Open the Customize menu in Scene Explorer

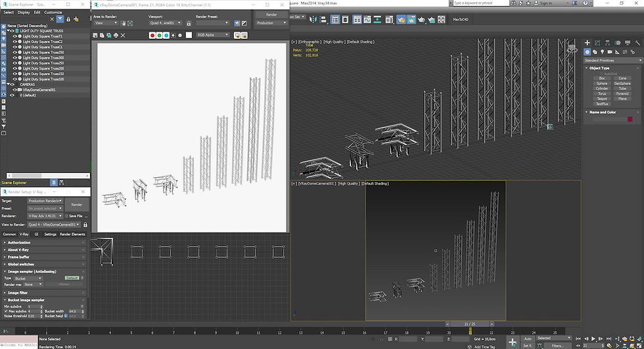tap(53, 12)
